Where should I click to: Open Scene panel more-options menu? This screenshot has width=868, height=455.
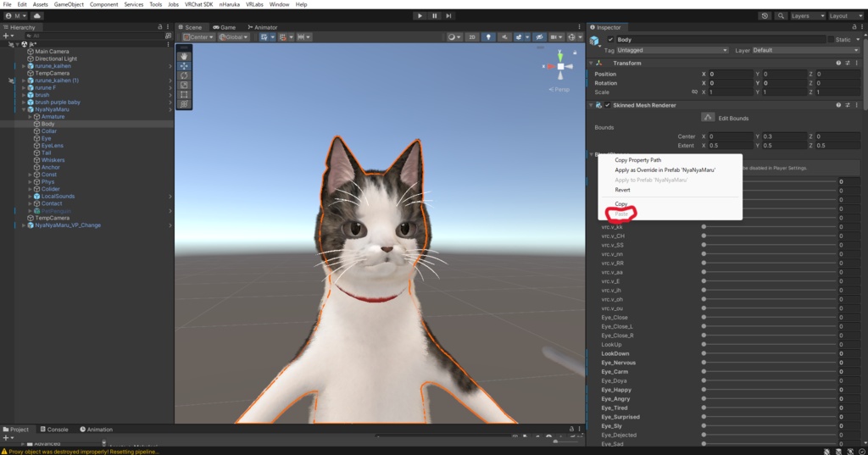click(x=580, y=26)
